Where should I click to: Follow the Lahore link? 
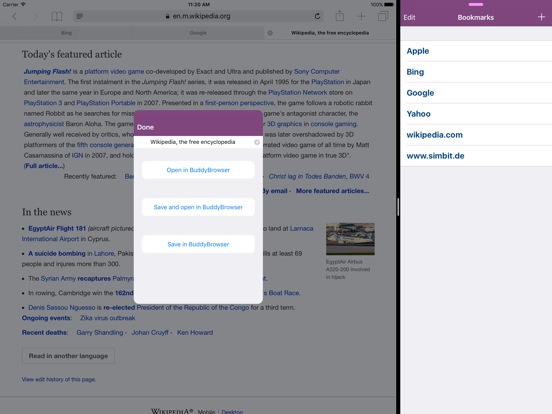[x=104, y=253]
